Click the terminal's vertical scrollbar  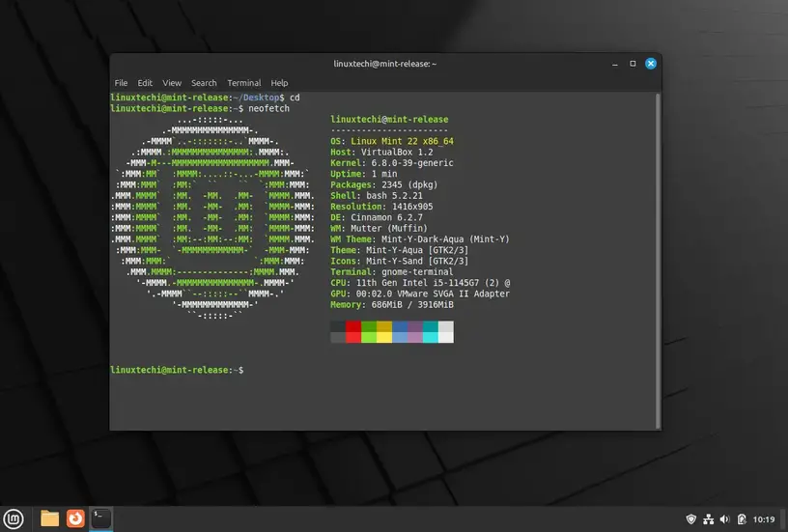pos(658,261)
